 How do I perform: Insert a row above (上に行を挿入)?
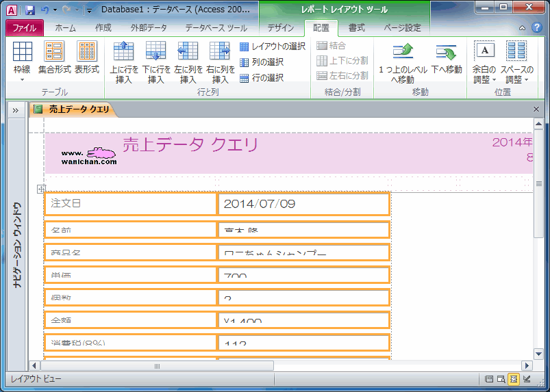[x=123, y=62]
